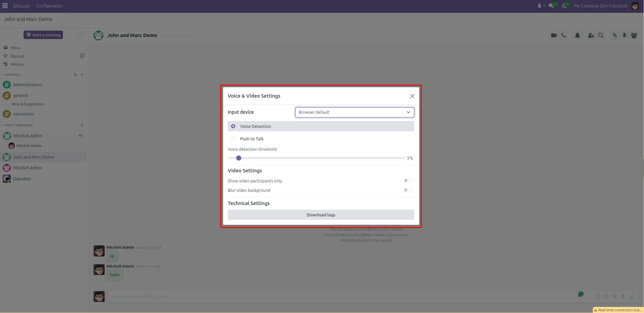Click the voice detection threshold slider track
This screenshot has height=313, width=644.
tap(317, 158)
